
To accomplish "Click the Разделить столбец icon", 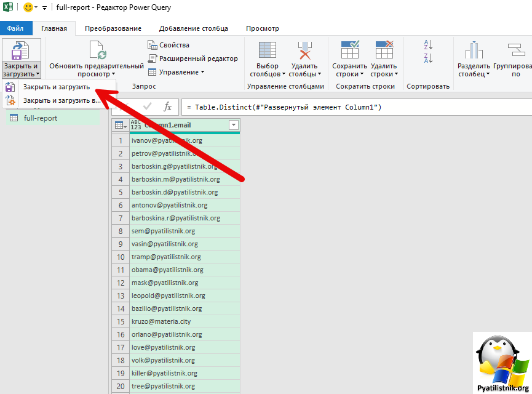I will tap(474, 50).
